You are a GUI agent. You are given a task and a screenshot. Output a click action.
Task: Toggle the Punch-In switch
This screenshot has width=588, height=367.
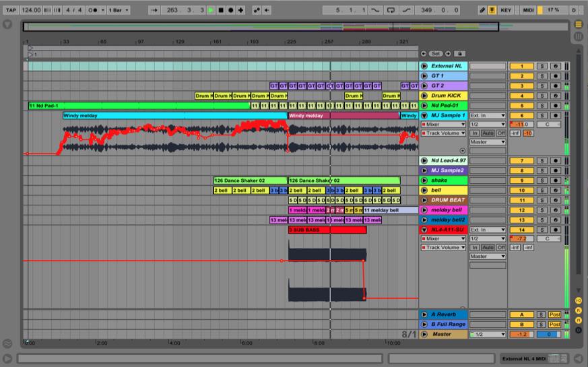click(x=375, y=10)
